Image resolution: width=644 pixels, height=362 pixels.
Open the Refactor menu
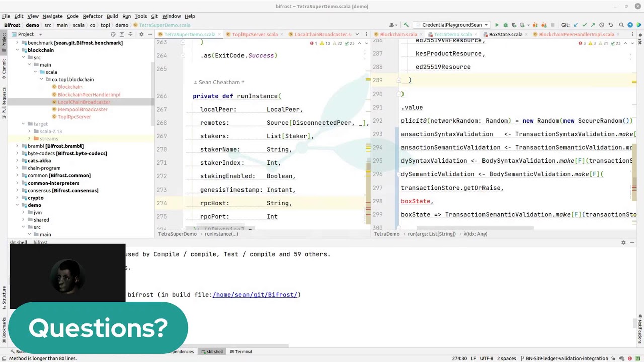tap(93, 16)
